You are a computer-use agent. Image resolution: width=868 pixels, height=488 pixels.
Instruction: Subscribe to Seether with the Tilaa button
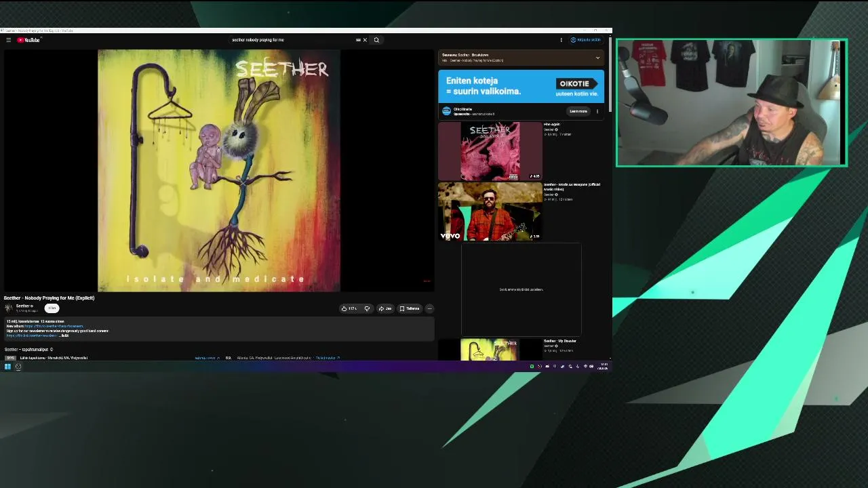coord(52,308)
